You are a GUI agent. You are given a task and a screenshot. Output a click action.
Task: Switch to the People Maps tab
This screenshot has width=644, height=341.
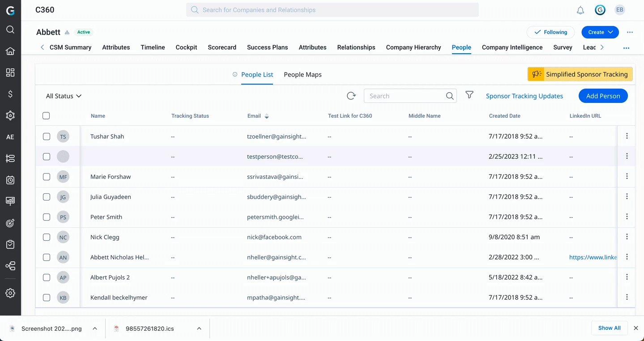click(303, 75)
